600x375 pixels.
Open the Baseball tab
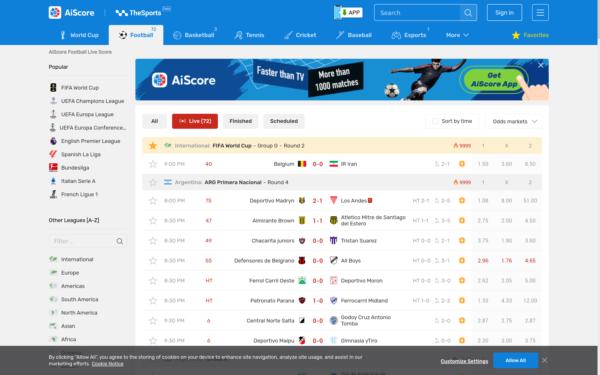tap(354, 35)
